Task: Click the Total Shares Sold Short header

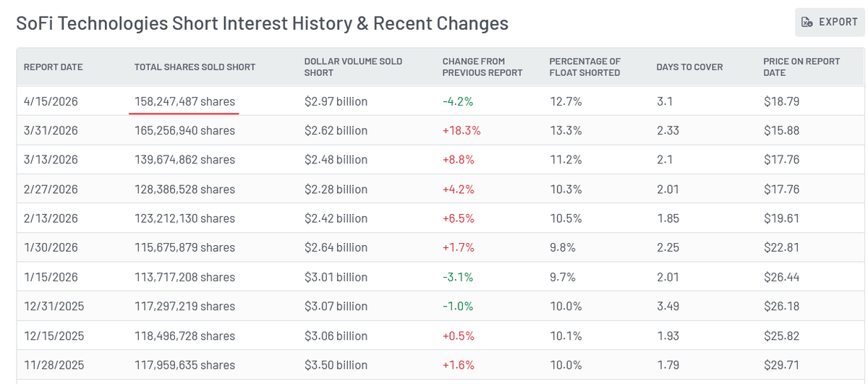Action: click(195, 67)
